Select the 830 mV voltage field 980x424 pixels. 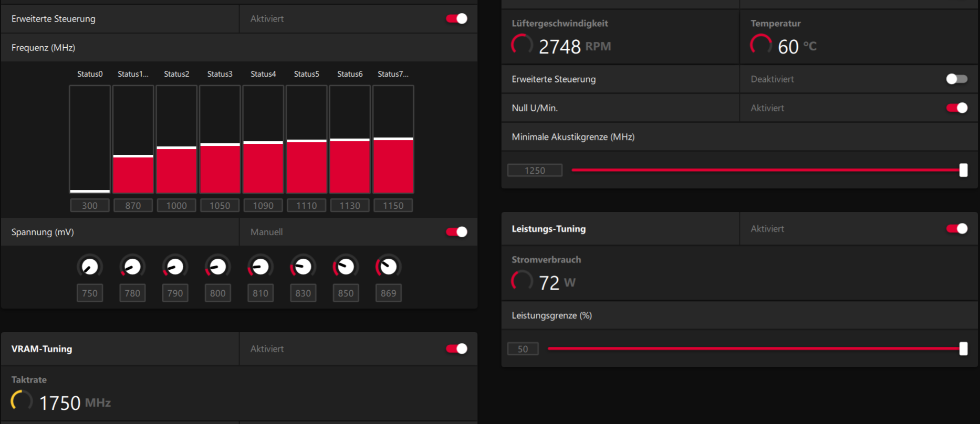click(x=303, y=293)
